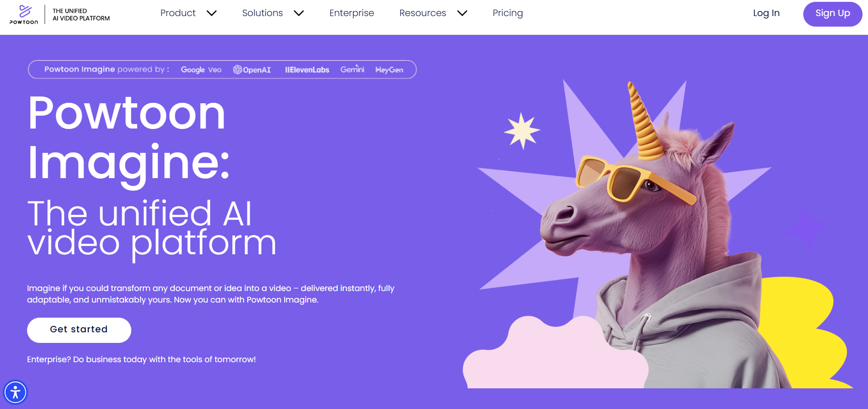Click the ElevenLabs logo
This screenshot has width=868, height=409.
point(307,70)
